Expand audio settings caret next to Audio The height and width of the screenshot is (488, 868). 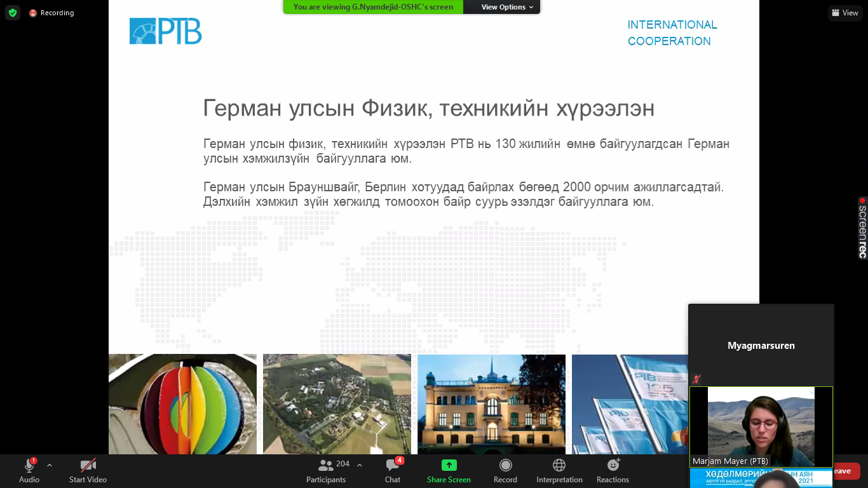pos(50,465)
